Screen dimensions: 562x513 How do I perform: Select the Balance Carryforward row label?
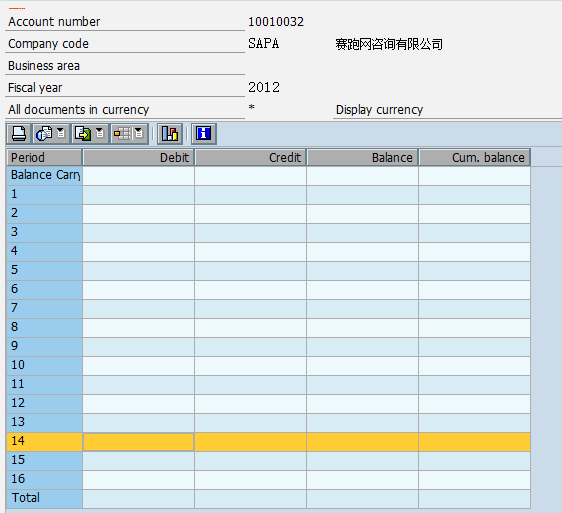(44, 175)
